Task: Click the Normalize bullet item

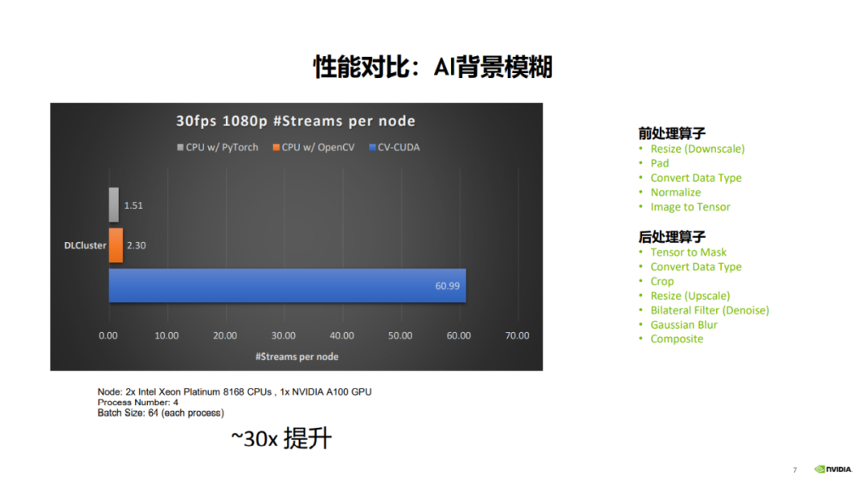Action: tap(675, 192)
